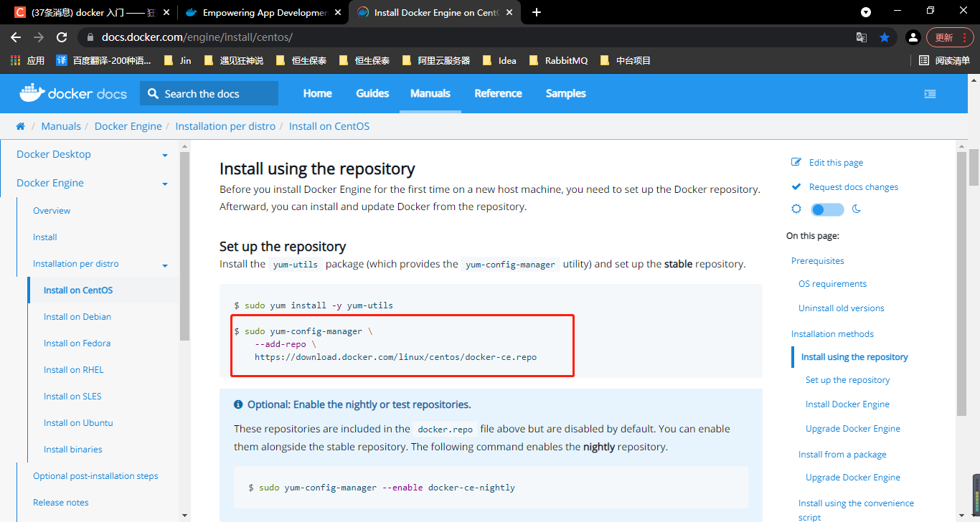Click the magnifier icon in search box
This screenshot has height=522, width=980.
[x=153, y=94]
